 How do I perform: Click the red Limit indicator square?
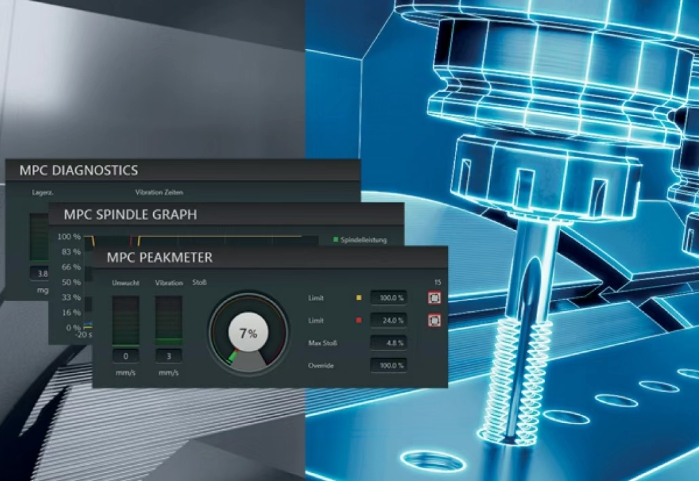359,320
